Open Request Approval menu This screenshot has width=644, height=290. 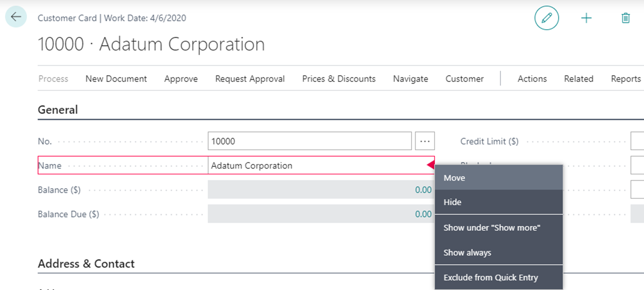(250, 79)
